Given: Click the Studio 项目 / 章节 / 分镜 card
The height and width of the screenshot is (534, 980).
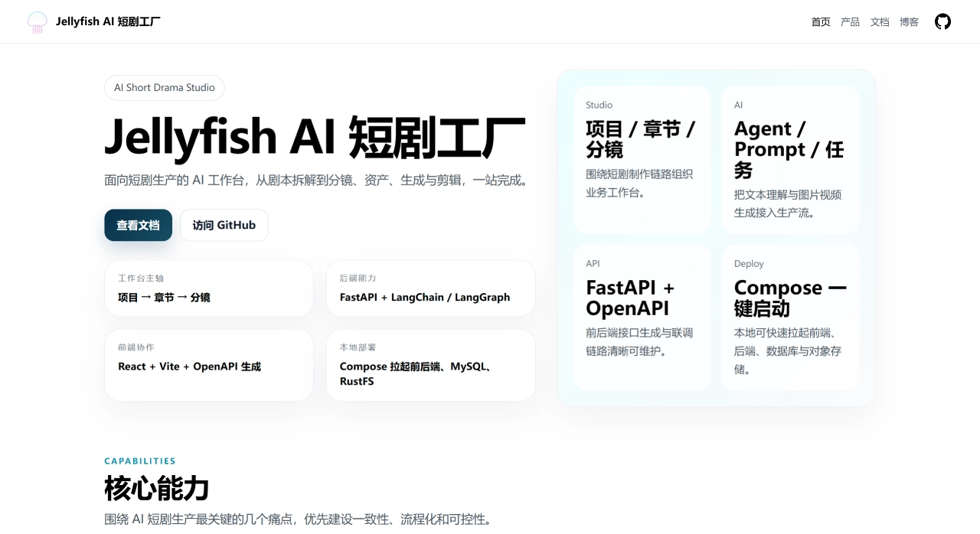Looking at the screenshot, I should point(642,160).
